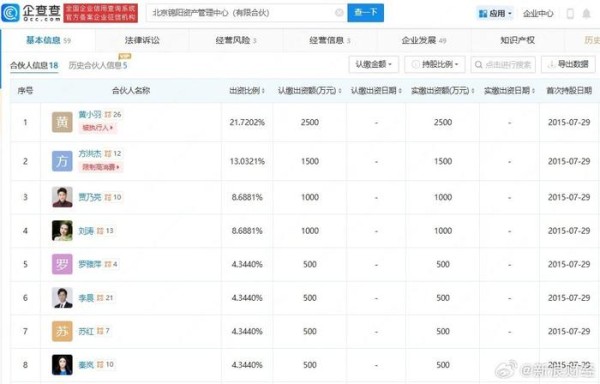Select the 2500 subscribed amount for 黄小羽
This screenshot has width=600, height=384.
coord(310,122)
